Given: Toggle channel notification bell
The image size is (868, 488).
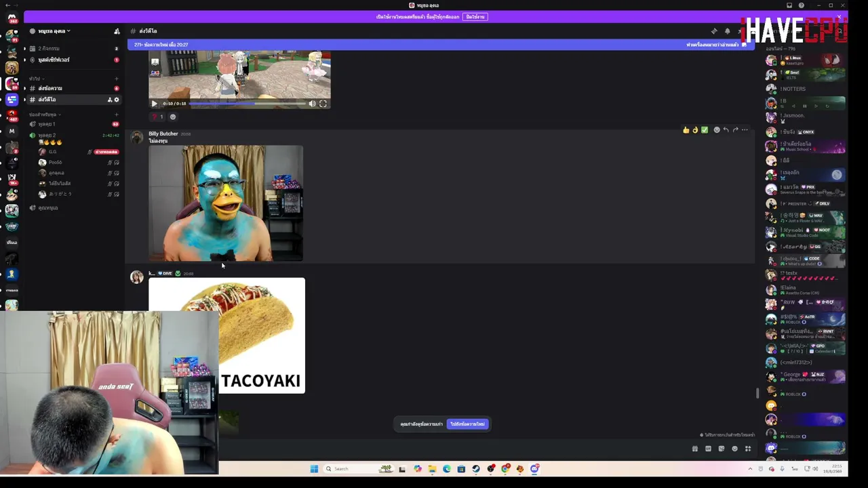Looking at the screenshot, I should pos(728,31).
